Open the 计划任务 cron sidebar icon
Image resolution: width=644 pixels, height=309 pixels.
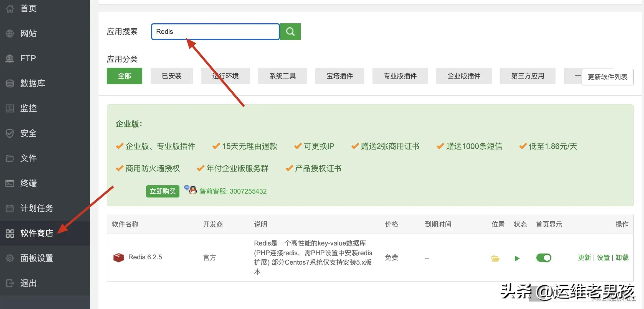tap(10, 208)
